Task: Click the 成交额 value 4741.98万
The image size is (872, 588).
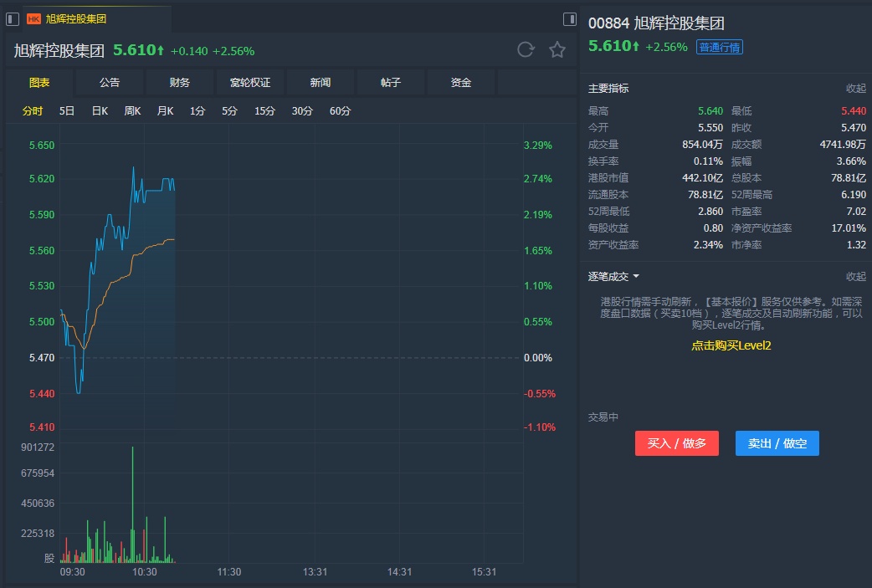Action: [843, 145]
